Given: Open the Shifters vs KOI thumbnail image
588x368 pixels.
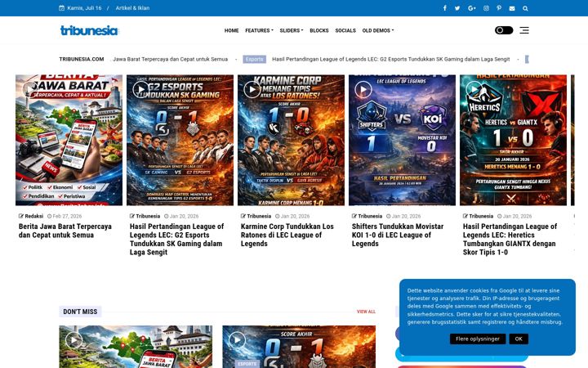Looking at the screenshot, I should 402,140.
